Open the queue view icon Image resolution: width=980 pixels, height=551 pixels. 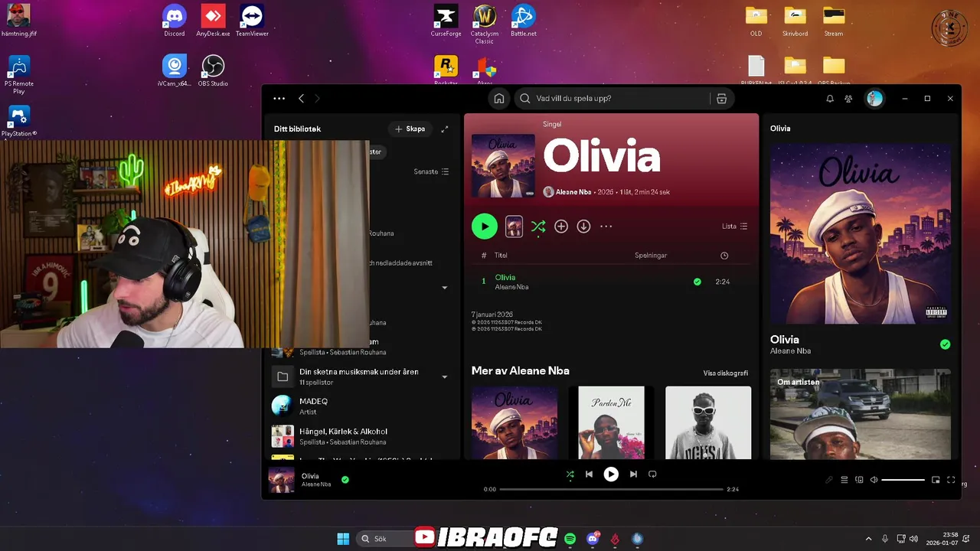(844, 480)
